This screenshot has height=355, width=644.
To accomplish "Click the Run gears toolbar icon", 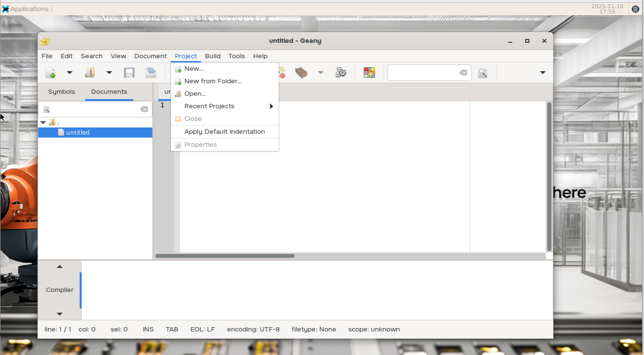I will [341, 73].
